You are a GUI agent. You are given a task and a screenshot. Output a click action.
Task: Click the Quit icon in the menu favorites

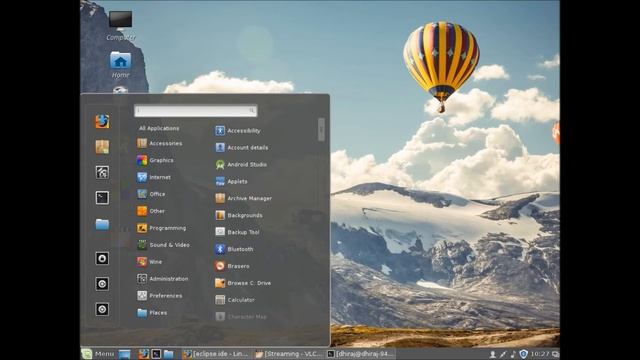(102, 309)
